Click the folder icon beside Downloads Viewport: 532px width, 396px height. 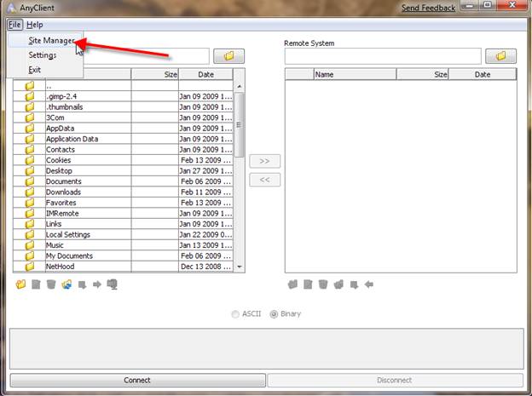30,192
